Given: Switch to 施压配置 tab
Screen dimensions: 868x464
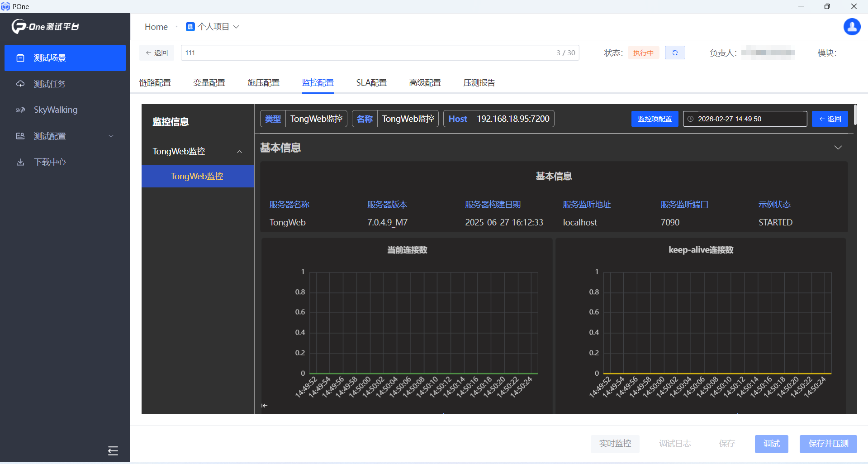Looking at the screenshot, I should 263,83.
